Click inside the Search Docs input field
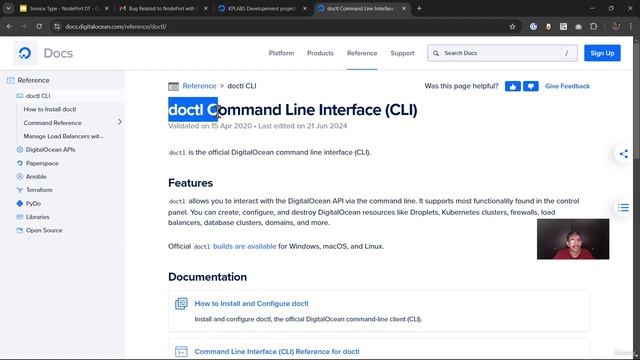Screen dimensions: 640x360 pyautogui.click(x=502, y=53)
